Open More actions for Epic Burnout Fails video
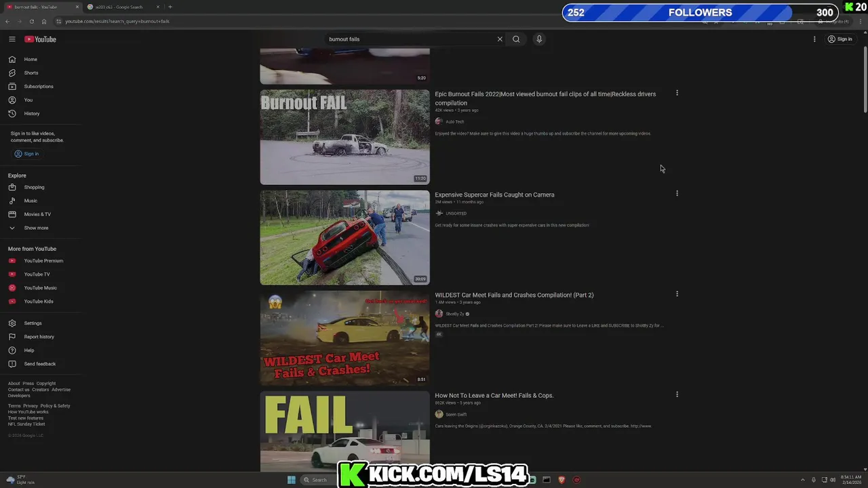Screen dimensions: 868x488 tap(677, 93)
